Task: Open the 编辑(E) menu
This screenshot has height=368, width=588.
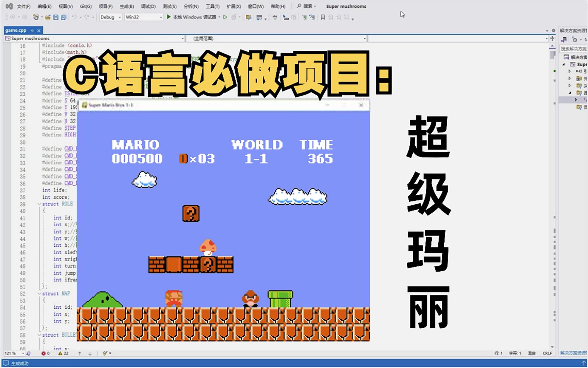Action: (x=44, y=6)
